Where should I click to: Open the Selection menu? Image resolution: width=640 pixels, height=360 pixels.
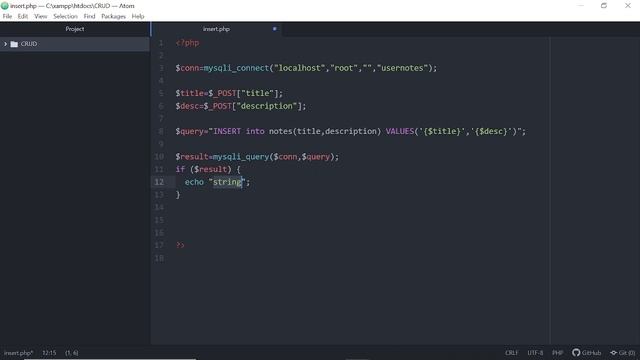coord(65,16)
